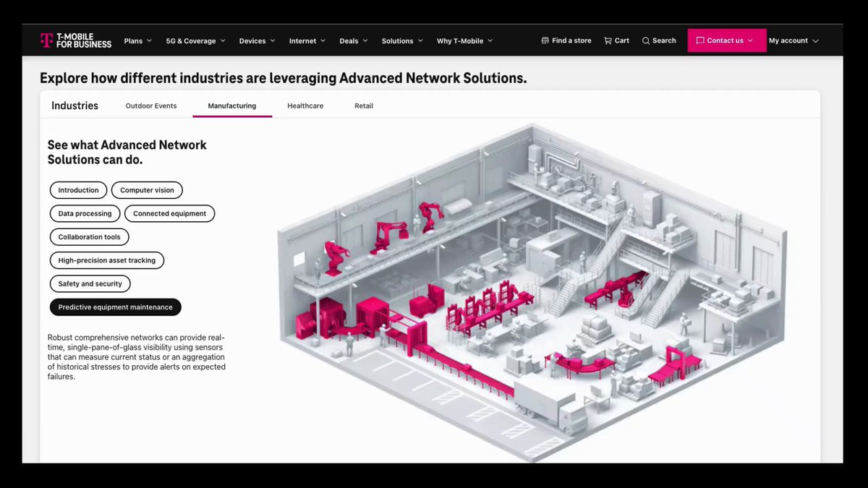Click the Predictive equipment maintenance button
The width and height of the screenshot is (868, 488).
115,307
